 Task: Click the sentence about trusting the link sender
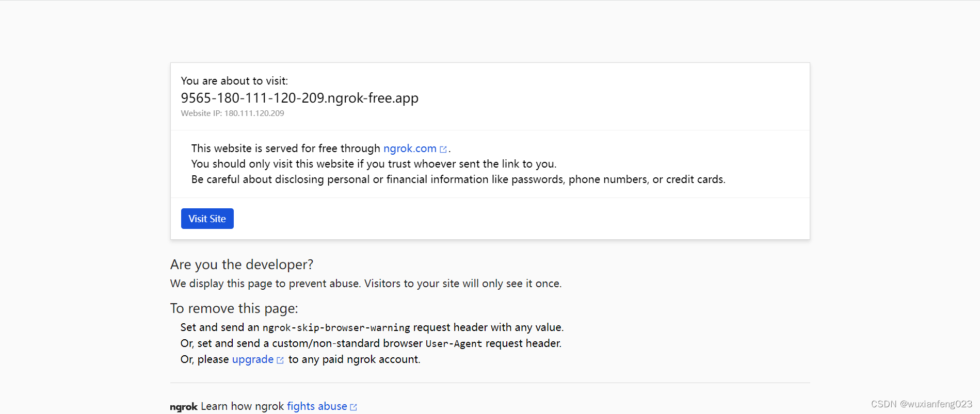click(374, 164)
